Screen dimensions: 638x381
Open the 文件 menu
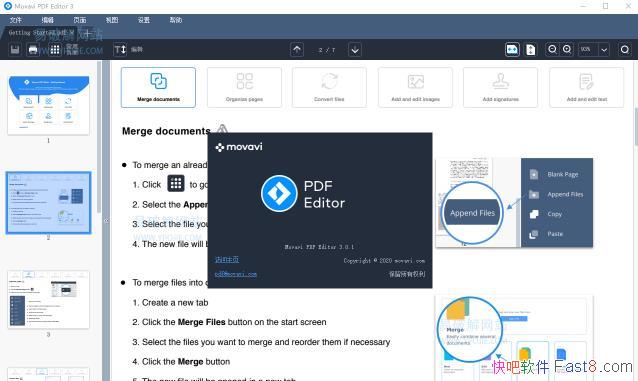16,20
